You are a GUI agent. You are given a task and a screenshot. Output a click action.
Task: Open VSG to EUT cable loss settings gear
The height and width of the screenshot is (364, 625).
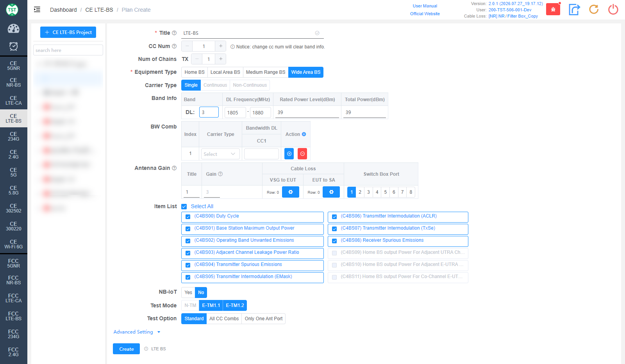click(x=291, y=192)
